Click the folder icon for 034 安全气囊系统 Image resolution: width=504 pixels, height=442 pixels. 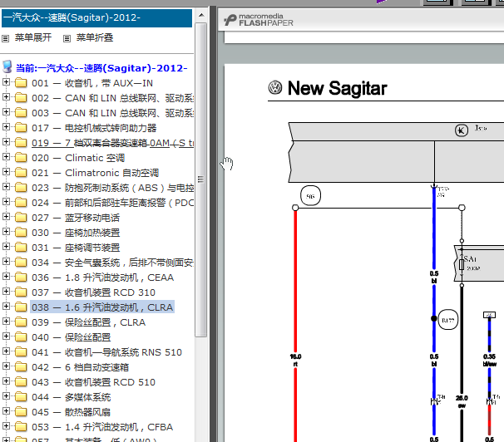click(21, 262)
